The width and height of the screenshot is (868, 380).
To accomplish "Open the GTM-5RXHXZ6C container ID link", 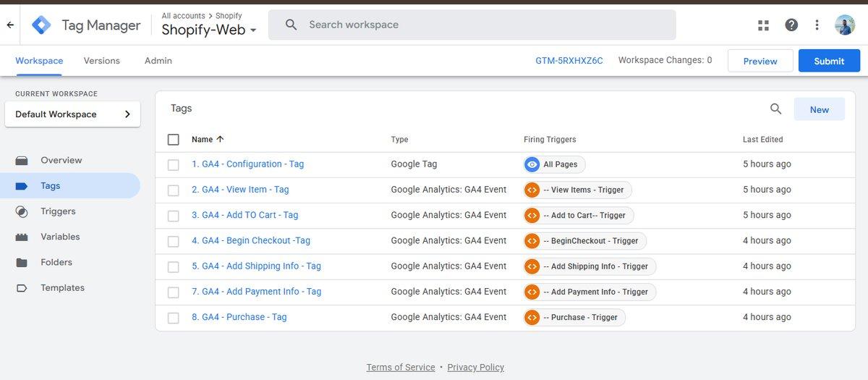I will pos(569,61).
